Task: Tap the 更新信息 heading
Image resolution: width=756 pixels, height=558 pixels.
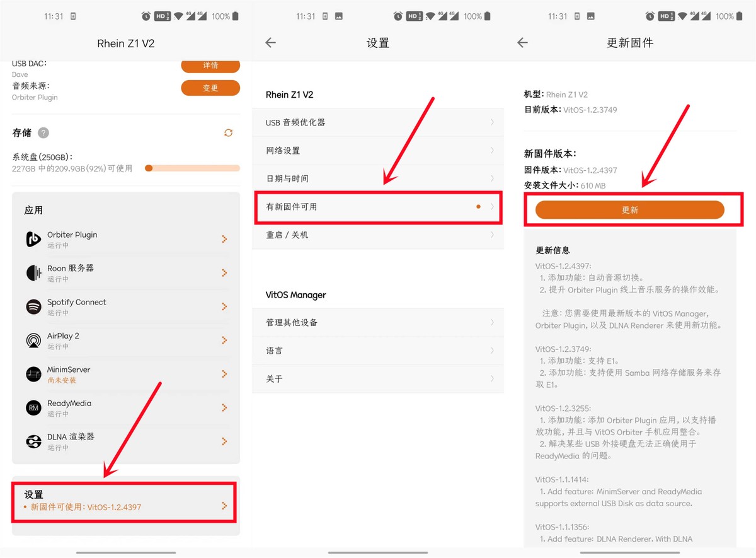Action: click(553, 250)
